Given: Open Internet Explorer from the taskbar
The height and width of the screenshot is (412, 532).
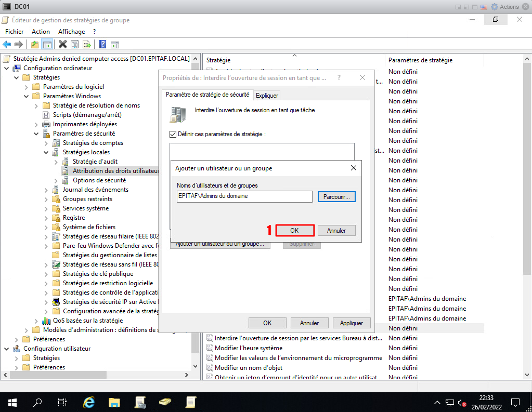Looking at the screenshot, I should point(89,402).
